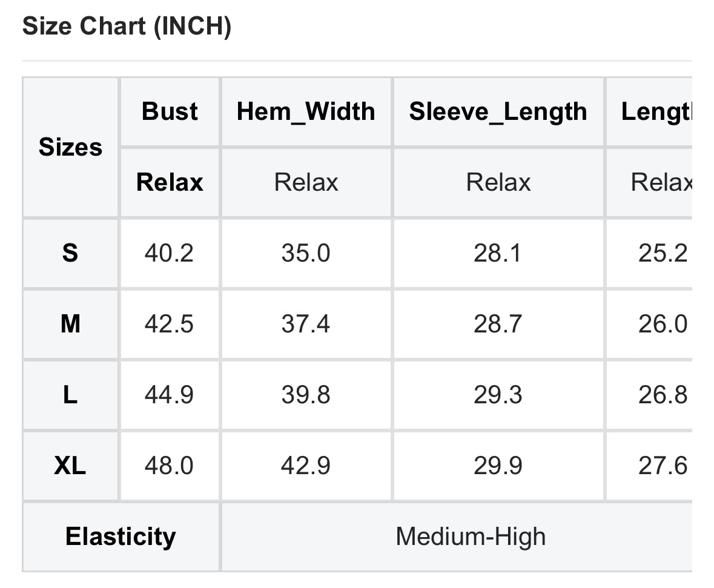Select the size M row label
This screenshot has width=714, height=588.
70,325
